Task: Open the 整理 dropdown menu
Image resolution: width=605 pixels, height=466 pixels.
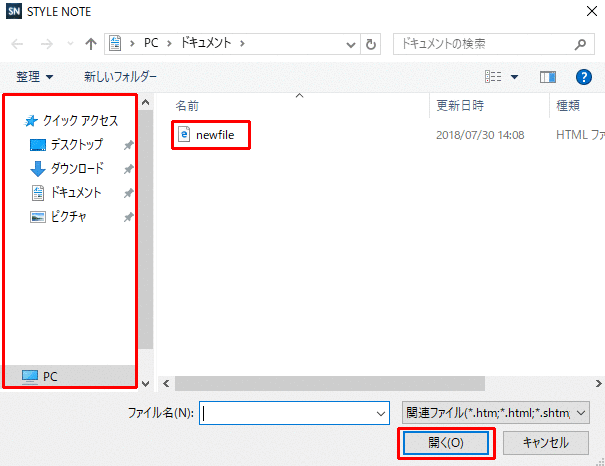Action: (x=35, y=76)
